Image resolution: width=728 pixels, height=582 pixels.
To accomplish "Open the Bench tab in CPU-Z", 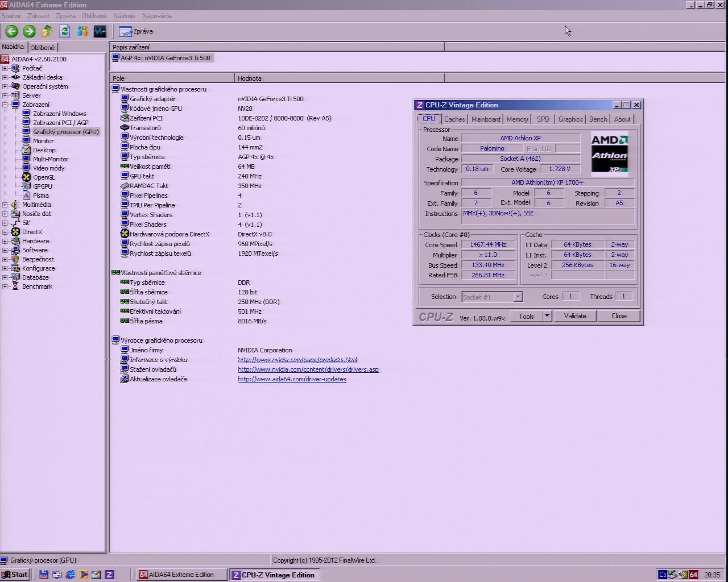I will 598,119.
